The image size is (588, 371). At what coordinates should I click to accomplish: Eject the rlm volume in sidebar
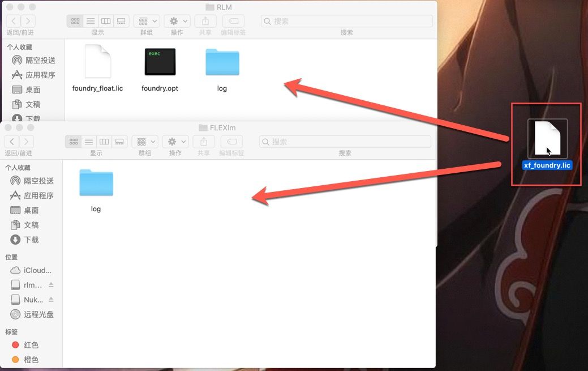pos(51,285)
